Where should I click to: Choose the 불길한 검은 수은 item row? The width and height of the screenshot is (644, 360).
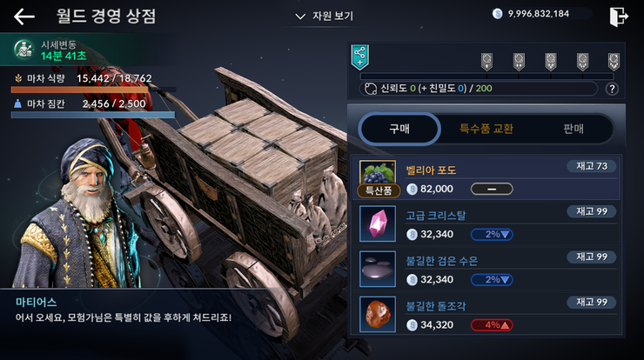(x=486, y=269)
